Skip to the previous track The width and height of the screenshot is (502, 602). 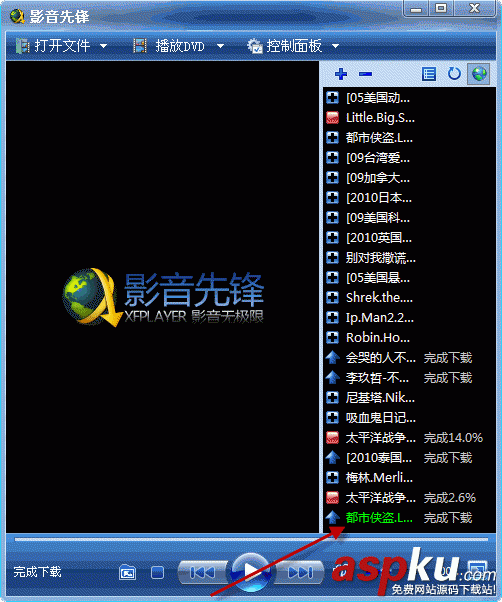(x=203, y=572)
